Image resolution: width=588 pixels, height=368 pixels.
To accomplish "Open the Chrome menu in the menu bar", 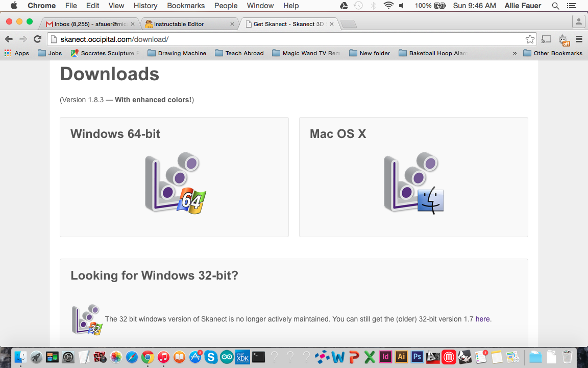I will pyautogui.click(x=42, y=6).
